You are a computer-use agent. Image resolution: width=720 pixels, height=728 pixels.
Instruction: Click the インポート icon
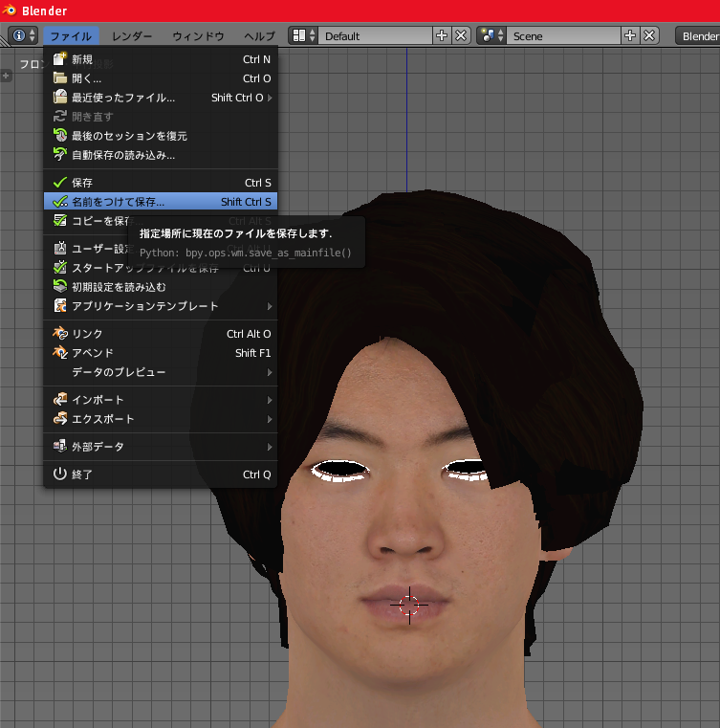tap(60, 399)
